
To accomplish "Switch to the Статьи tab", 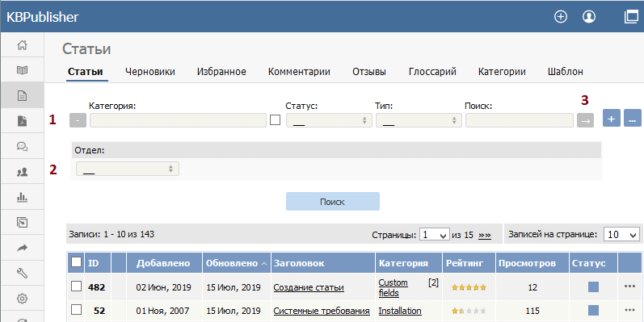I will (85, 72).
